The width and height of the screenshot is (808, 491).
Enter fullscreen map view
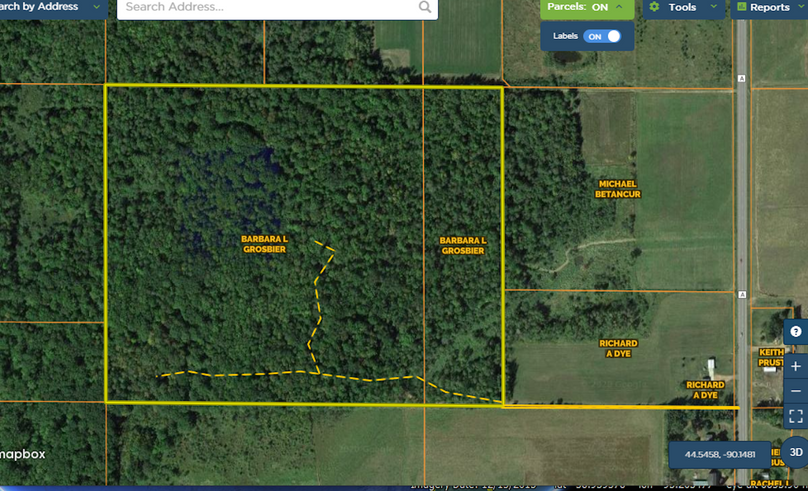796,416
